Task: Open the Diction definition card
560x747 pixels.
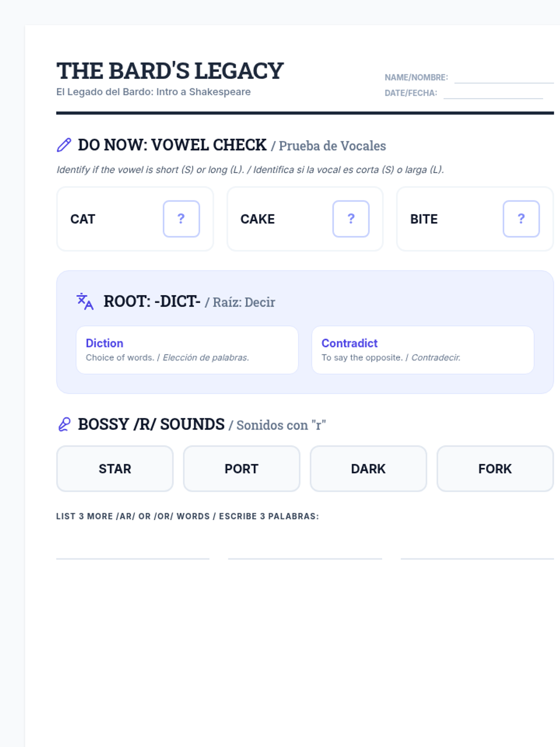Action: pyautogui.click(x=187, y=350)
